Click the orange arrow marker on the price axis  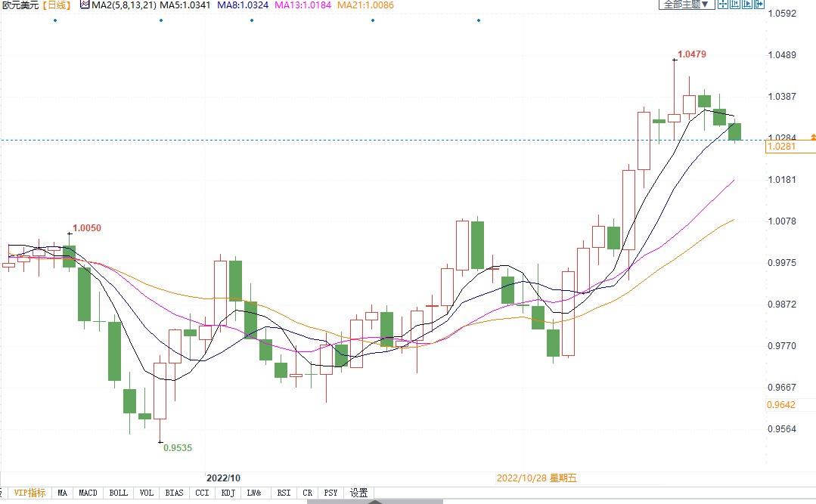(x=812, y=138)
